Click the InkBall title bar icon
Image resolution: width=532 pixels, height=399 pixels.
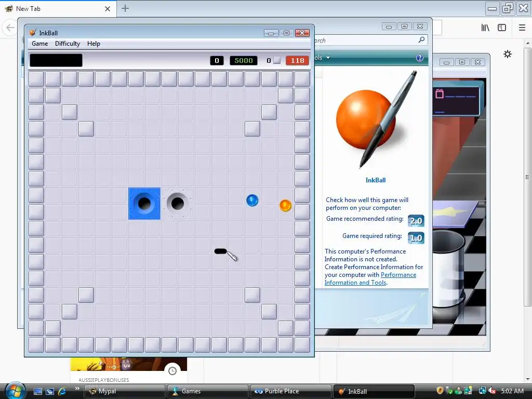[x=33, y=33]
